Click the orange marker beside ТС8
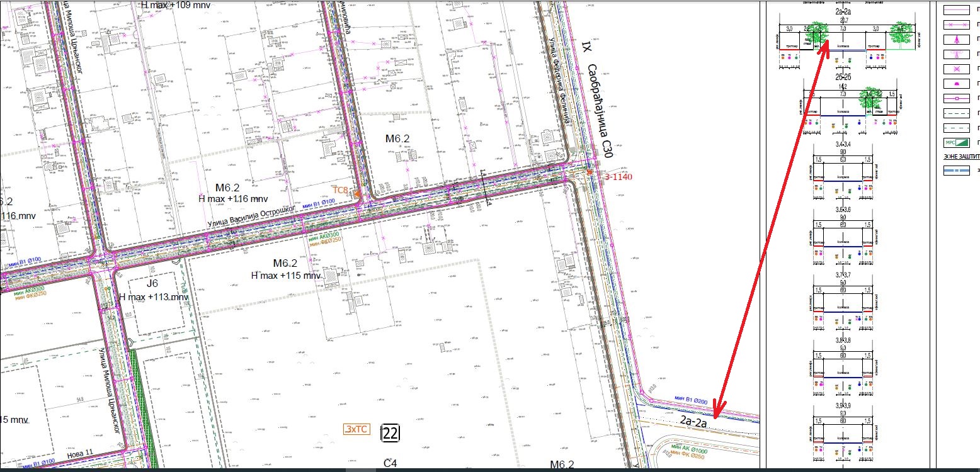The height and width of the screenshot is (472, 980). coord(357,194)
